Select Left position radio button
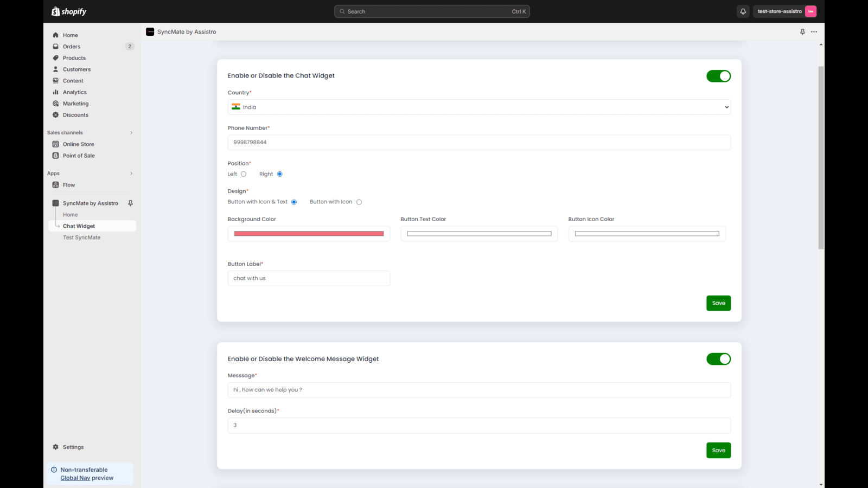Screen dimensions: 868x488 coord(244,174)
